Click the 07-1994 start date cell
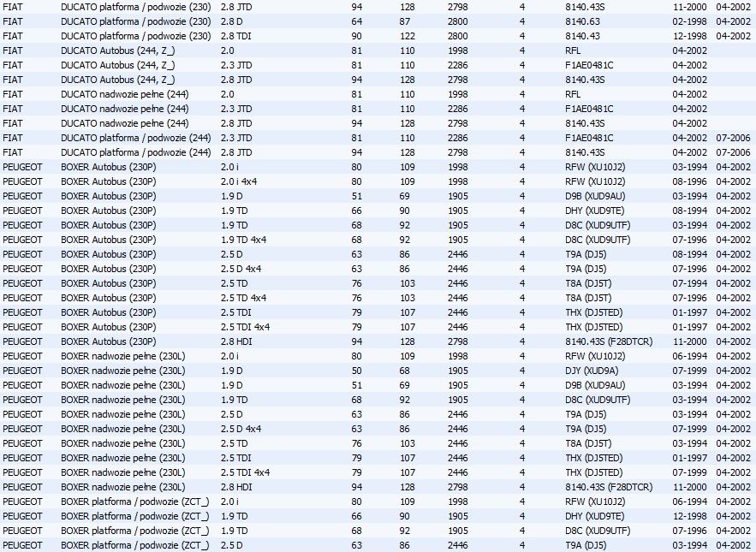The height and width of the screenshot is (552, 756). (689, 283)
